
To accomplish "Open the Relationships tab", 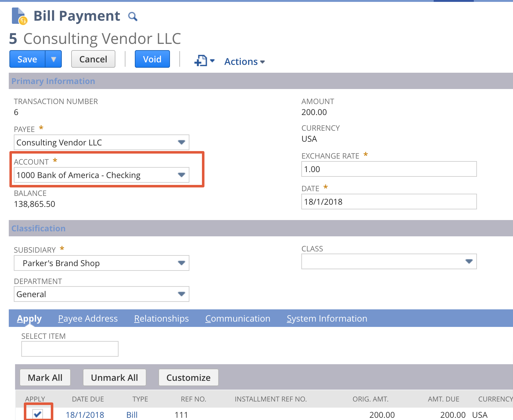I will coord(161,318).
